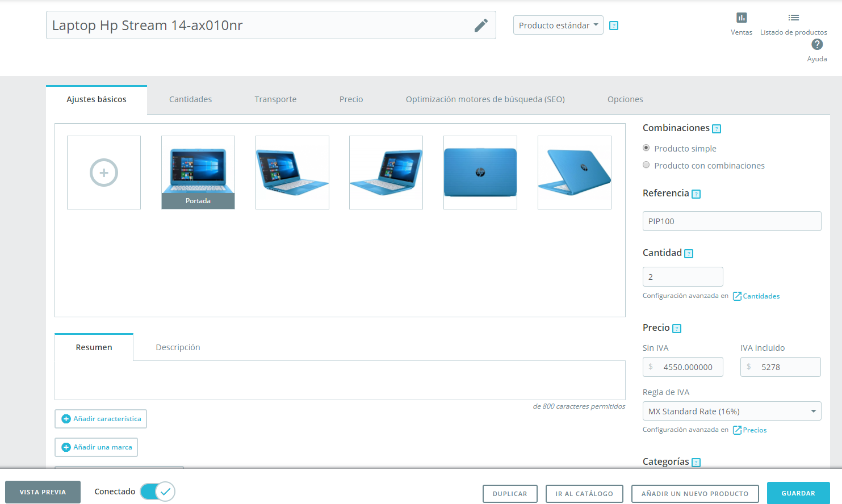
Task: Open the Optimización motores de búsqueda (SEO) tab
Action: [x=485, y=100]
